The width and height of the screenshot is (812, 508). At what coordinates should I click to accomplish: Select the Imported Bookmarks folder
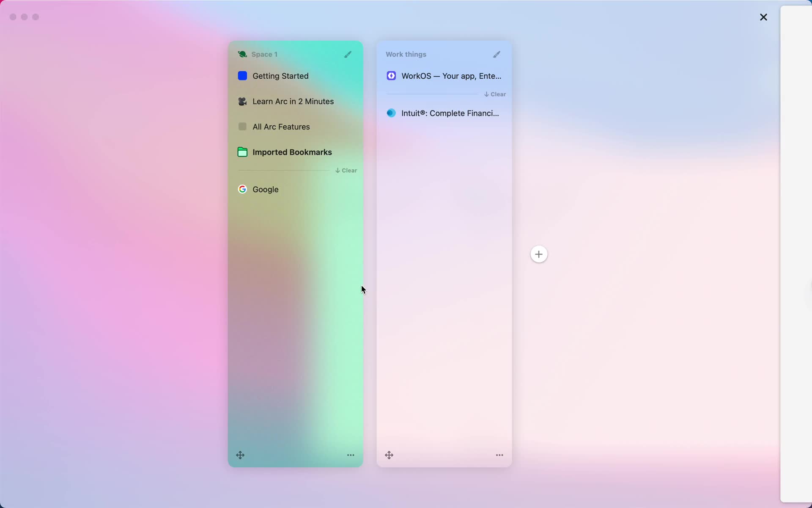292,152
